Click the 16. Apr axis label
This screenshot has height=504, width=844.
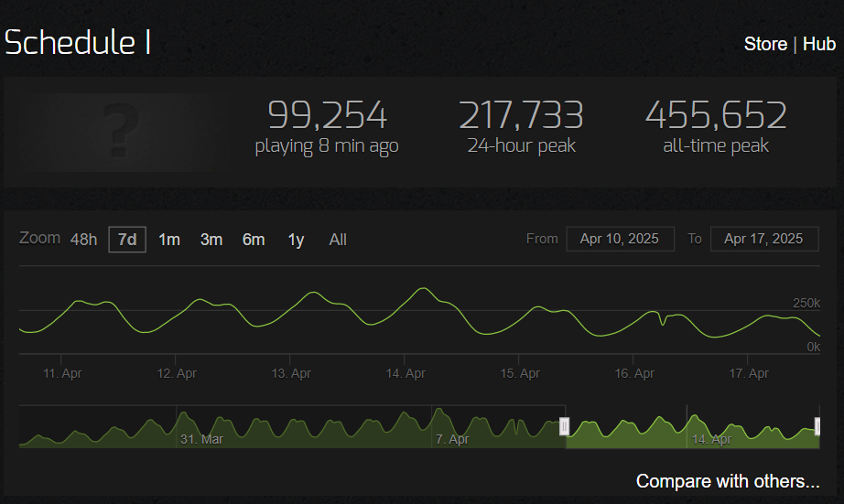pyautogui.click(x=634, y=373)
